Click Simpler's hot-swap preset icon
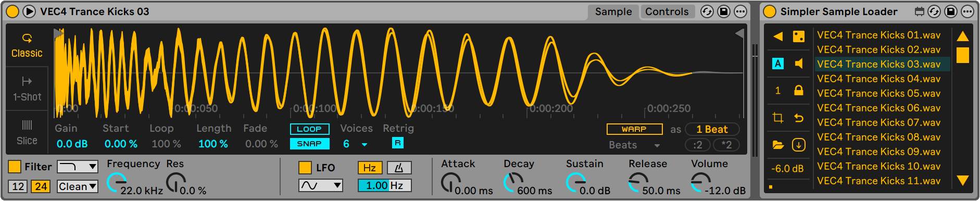Viewport: 980px width, 201px height. (x=707, y=11)
